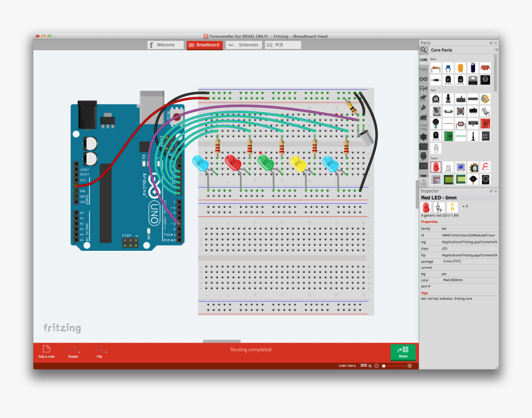Open the package 5 mm [THT] dropdown
Viewport: 532px width, 418px height.
(x=470, y=261)
